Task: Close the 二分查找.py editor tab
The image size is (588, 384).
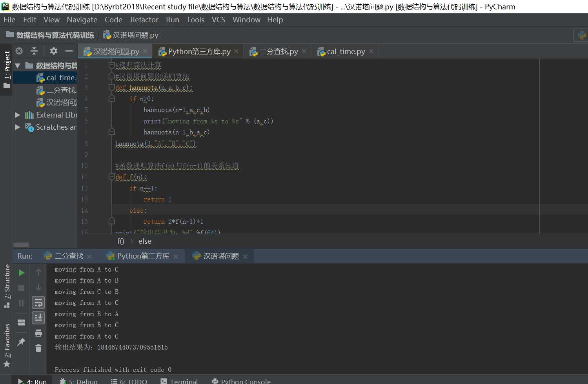Action: click(x=304, y=51)
